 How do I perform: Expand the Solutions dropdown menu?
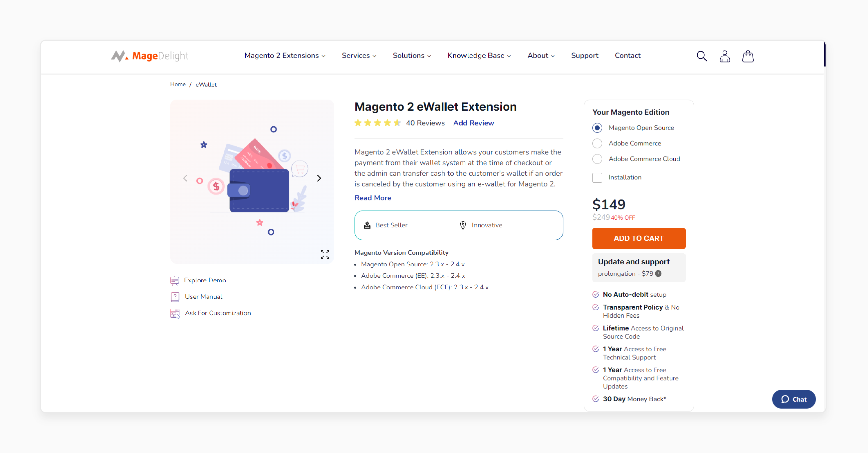412,56
